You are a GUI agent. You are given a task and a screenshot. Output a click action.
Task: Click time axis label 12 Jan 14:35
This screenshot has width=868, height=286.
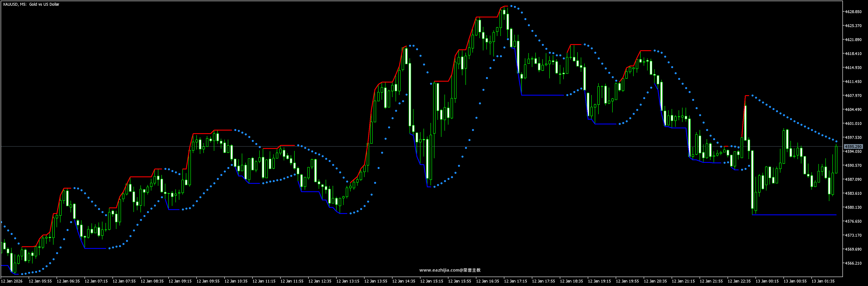point(404,281)
